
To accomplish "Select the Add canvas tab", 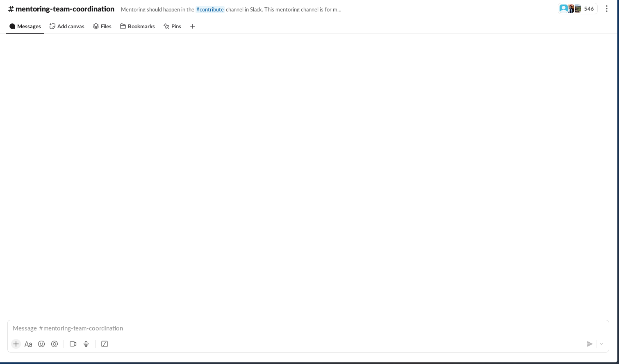I will coord(67,26).
